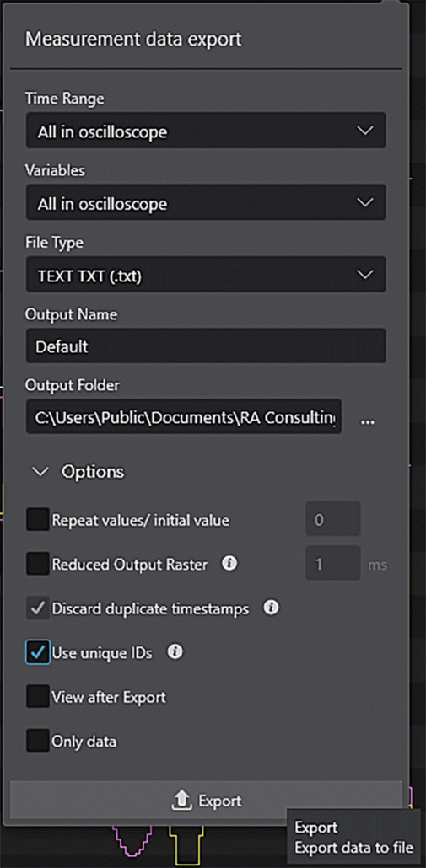Click the repeat values initial value number box
426x868 pixels.
(333, 519)
